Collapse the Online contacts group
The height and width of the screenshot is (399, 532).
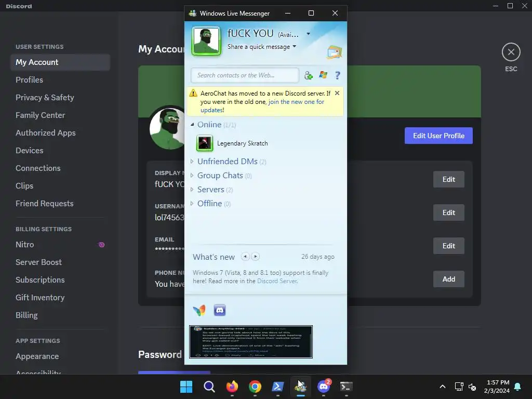[x=192, y=125]
